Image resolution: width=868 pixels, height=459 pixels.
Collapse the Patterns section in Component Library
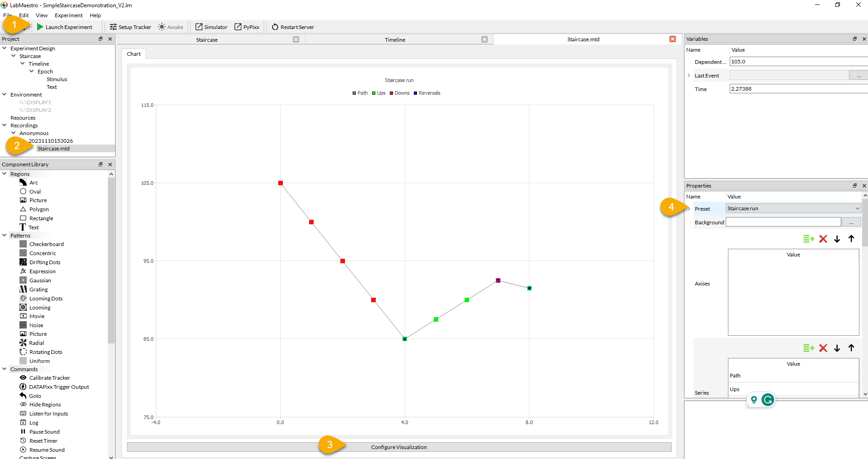click(5, 236)
